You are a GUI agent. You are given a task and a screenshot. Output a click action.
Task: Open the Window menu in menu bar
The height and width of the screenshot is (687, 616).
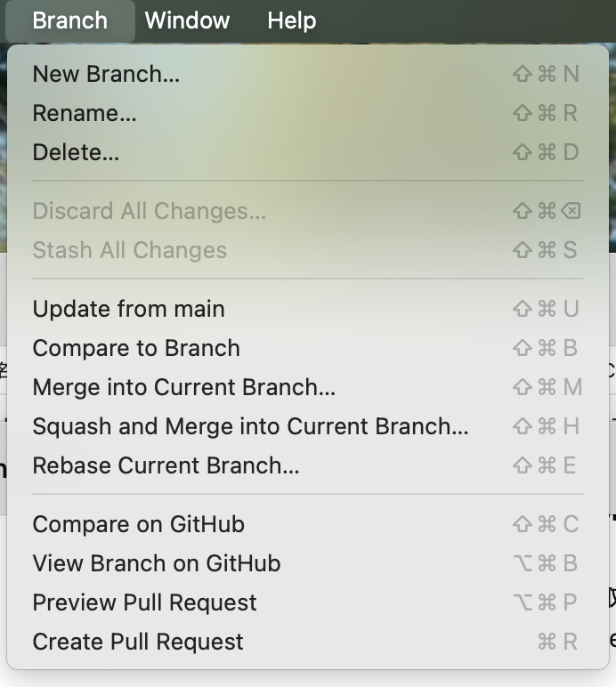tap(187, 20)
